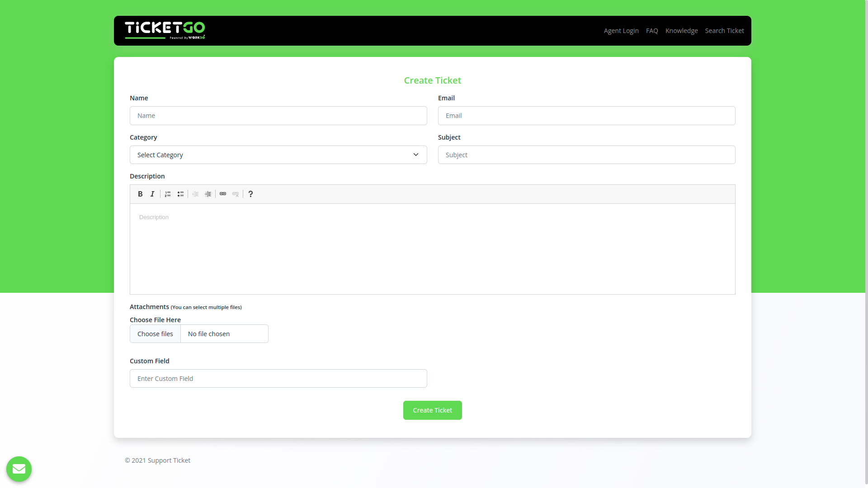Open the Select Category dropdown
This screenshot has width=868, height=488.
coord(278,155)
